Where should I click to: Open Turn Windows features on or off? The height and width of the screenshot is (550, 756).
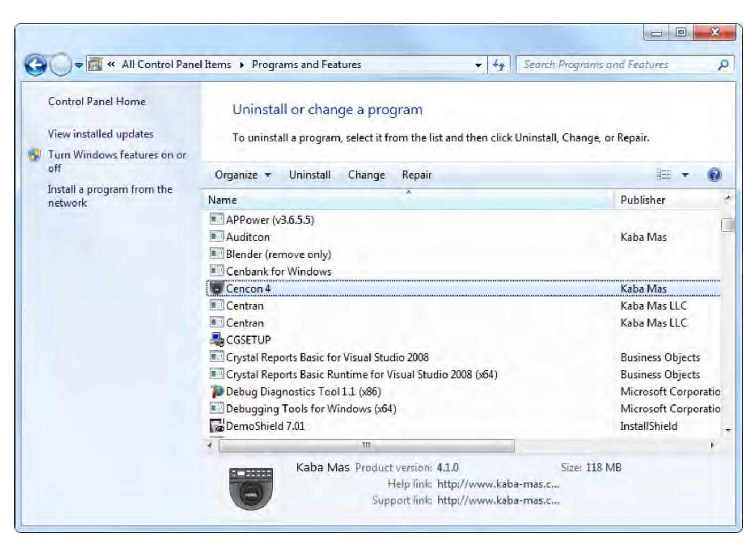click(x=117, y=162)
